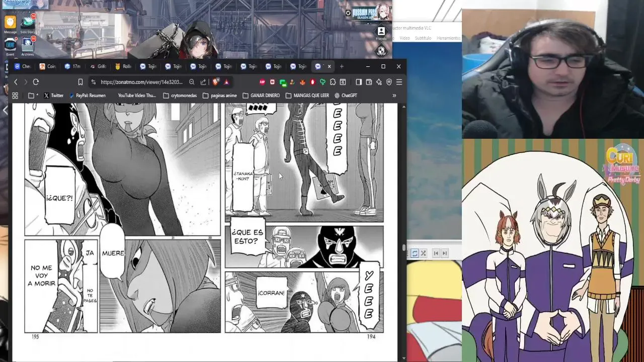Reload the manga viewer page

pyautogui.click(x=36, y=82)
